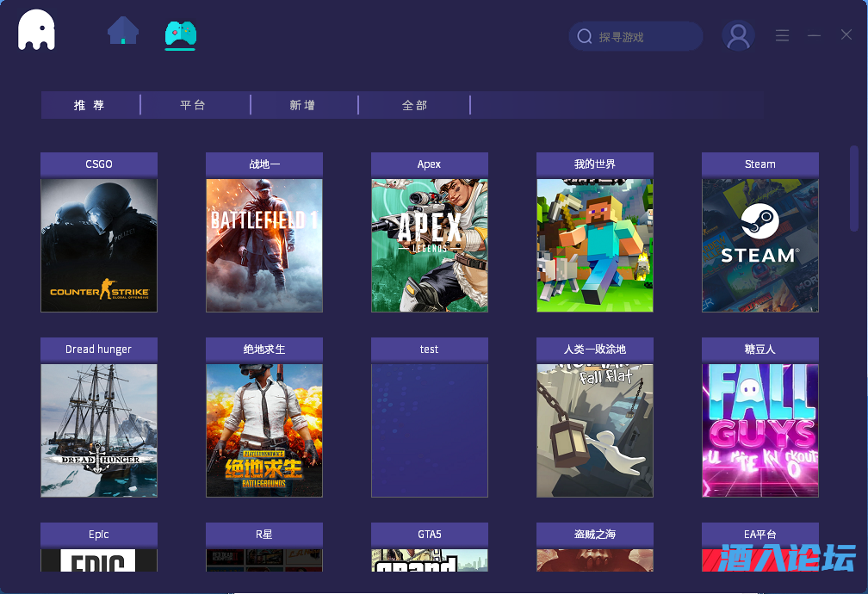Click the 绝地求生 title label
Viewport: 868px width, 594px height.
click(x=264, y=350)
